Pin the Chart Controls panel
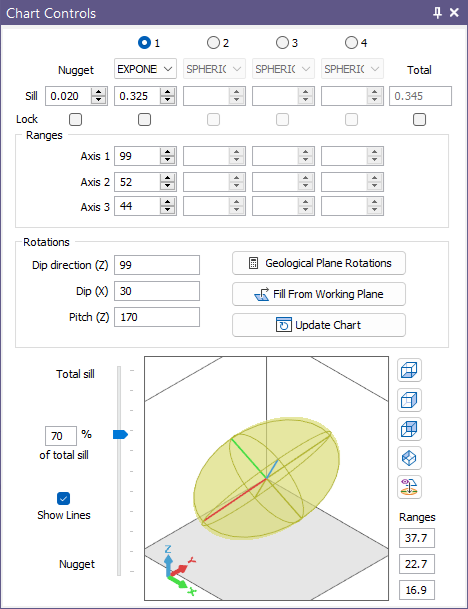468x609 pixels. click(437, 13)
